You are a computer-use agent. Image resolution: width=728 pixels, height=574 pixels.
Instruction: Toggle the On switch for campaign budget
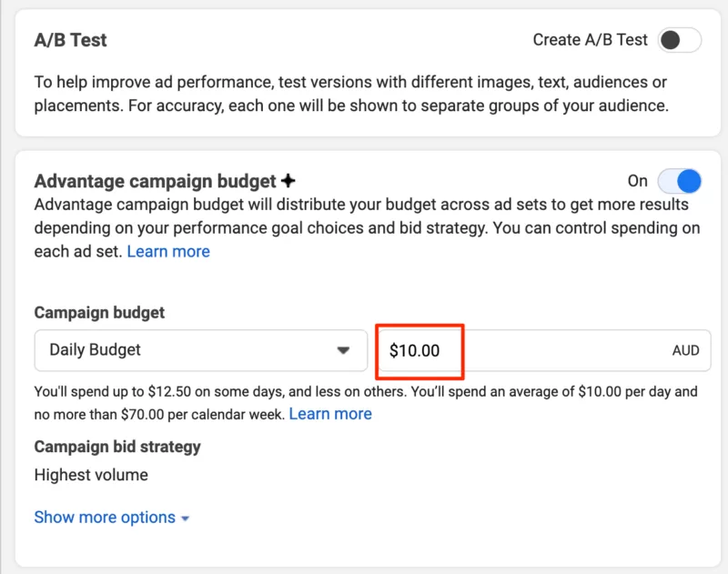point(678,181)
